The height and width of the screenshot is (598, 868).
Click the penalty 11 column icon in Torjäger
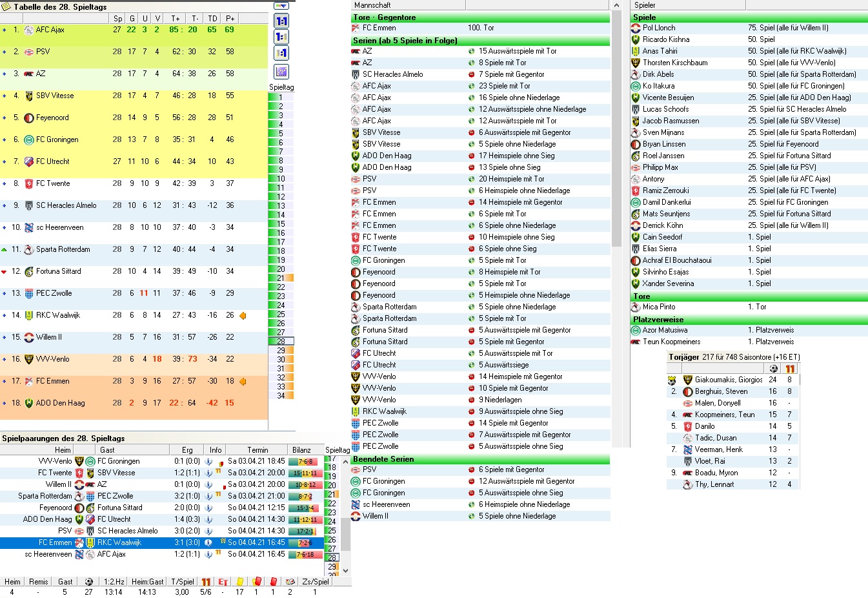pos(789,369)
